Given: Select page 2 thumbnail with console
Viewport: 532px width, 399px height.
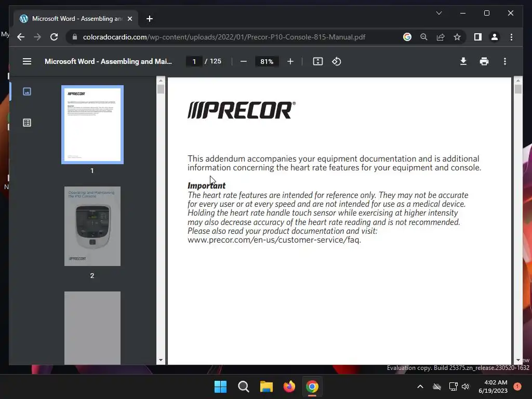Looking at the screenshot, I should 92,227.
